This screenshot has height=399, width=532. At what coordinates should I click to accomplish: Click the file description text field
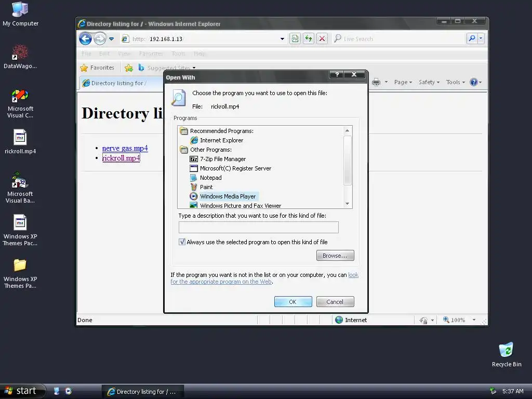coord(259,228)
